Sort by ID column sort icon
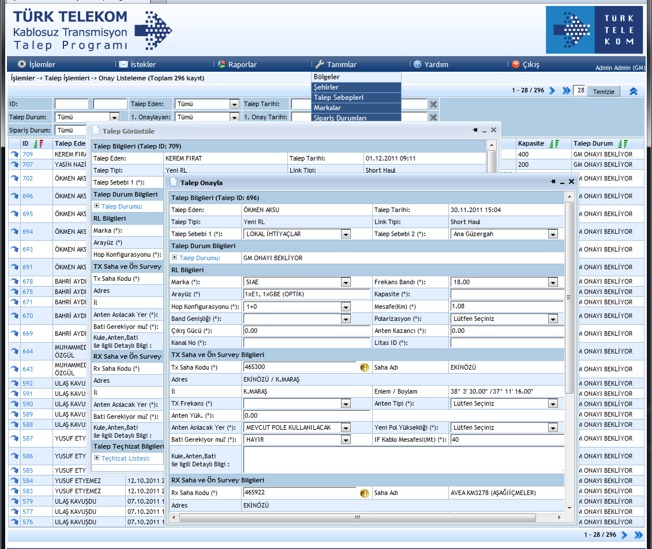The height and width of the screenshot is (549, 652). tap(39, 144)
